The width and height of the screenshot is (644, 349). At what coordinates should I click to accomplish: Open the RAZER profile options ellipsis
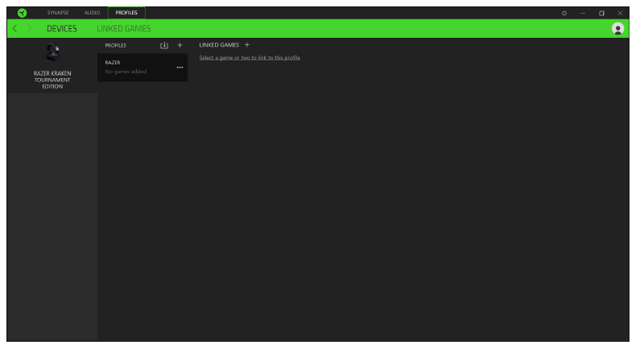(180, 68)
